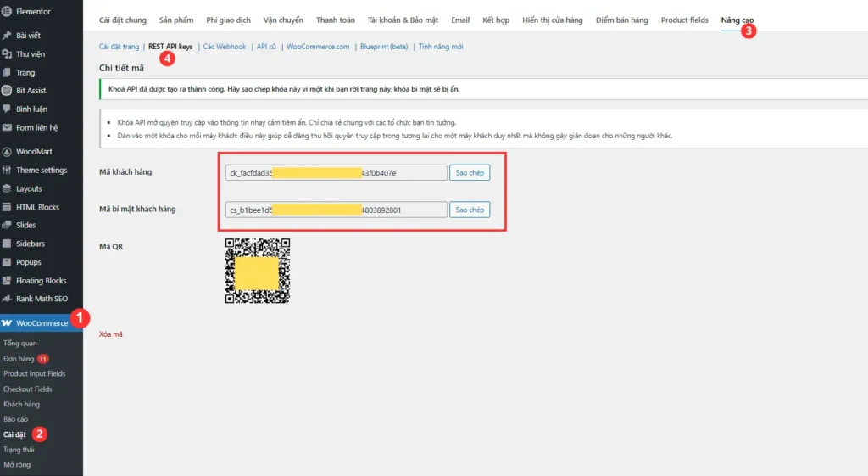The height and width of the screenshot is (476, 868).
Task: Click the Thư viện media icon
Action: (7, 53)
